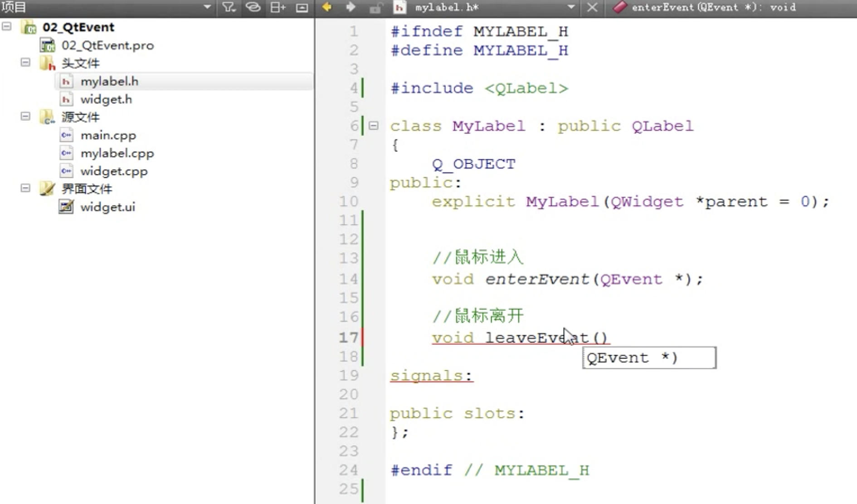Open main.cpp in the project tree
Image resolution: width=857 pixels, height=504 pixels.
click(x=108, y=136)
